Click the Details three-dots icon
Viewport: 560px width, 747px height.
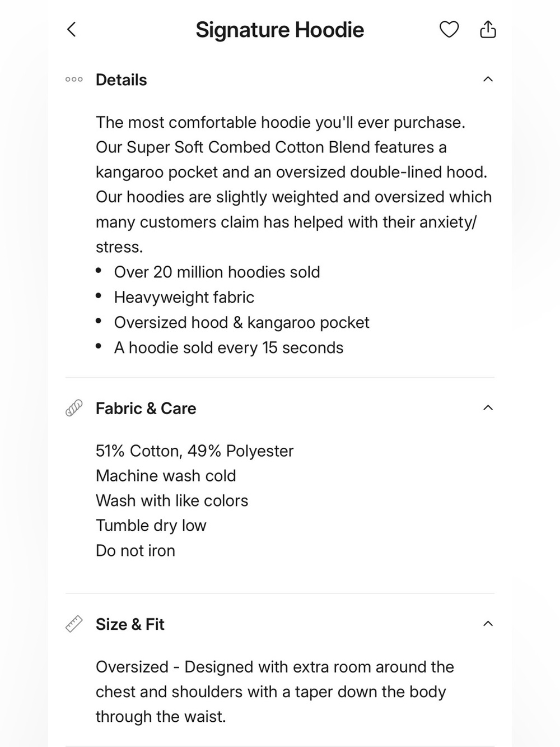tap(74, 80)
